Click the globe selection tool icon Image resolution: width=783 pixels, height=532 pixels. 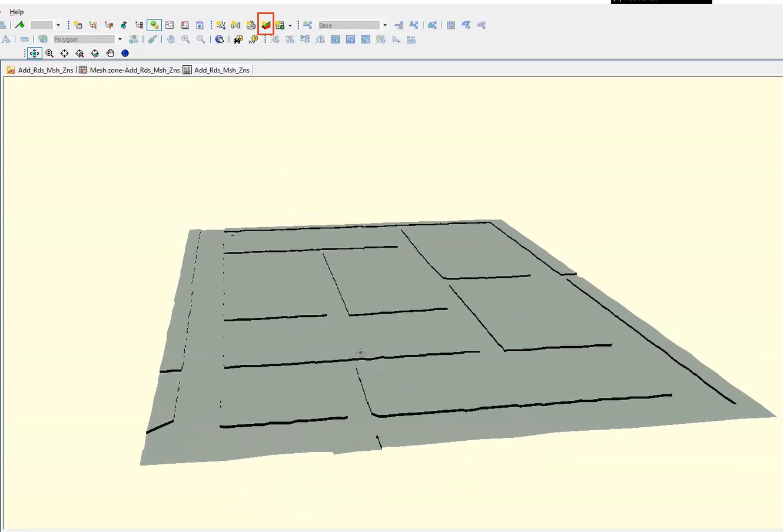pos(43,39)
